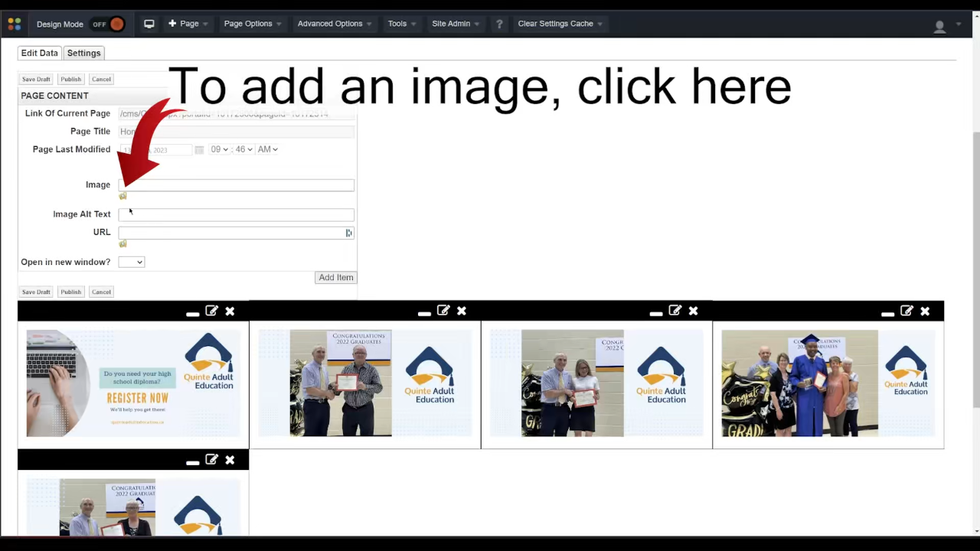980x551 pixels.
Task: Click the question mark help icon
Action: click(499, 24)
